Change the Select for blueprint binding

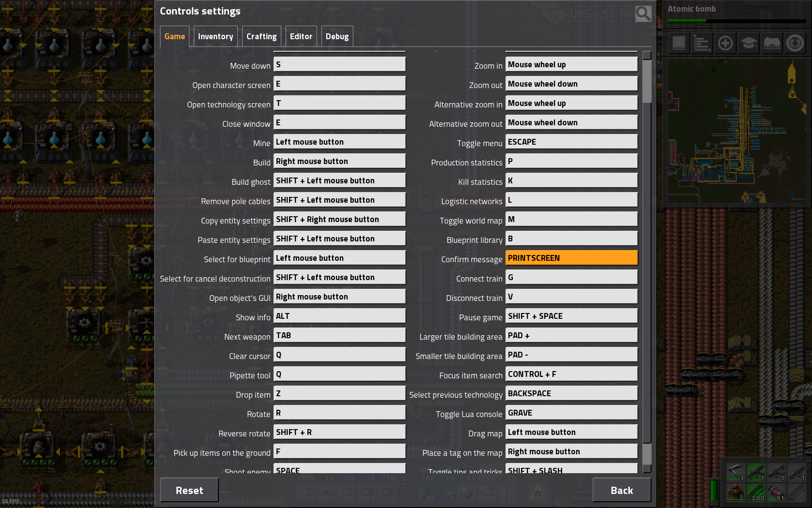pos(339,258)
